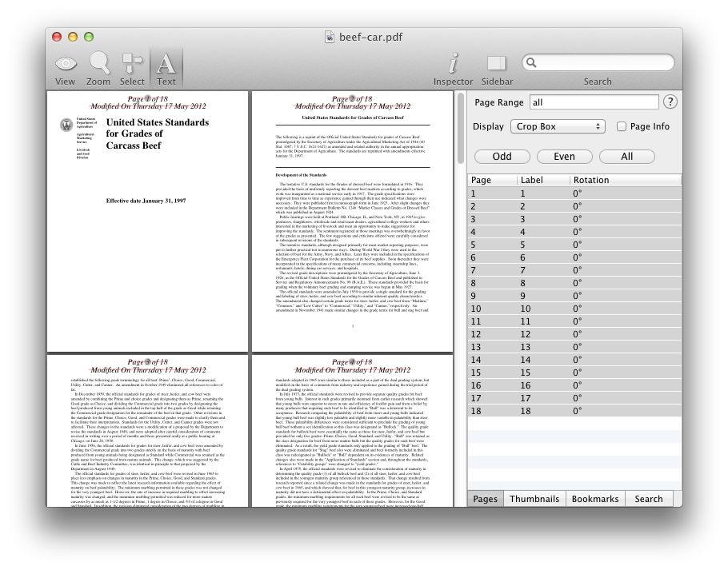Open the Bookmarks tab
The image size is (728, 570).
(x=595, y=499)
